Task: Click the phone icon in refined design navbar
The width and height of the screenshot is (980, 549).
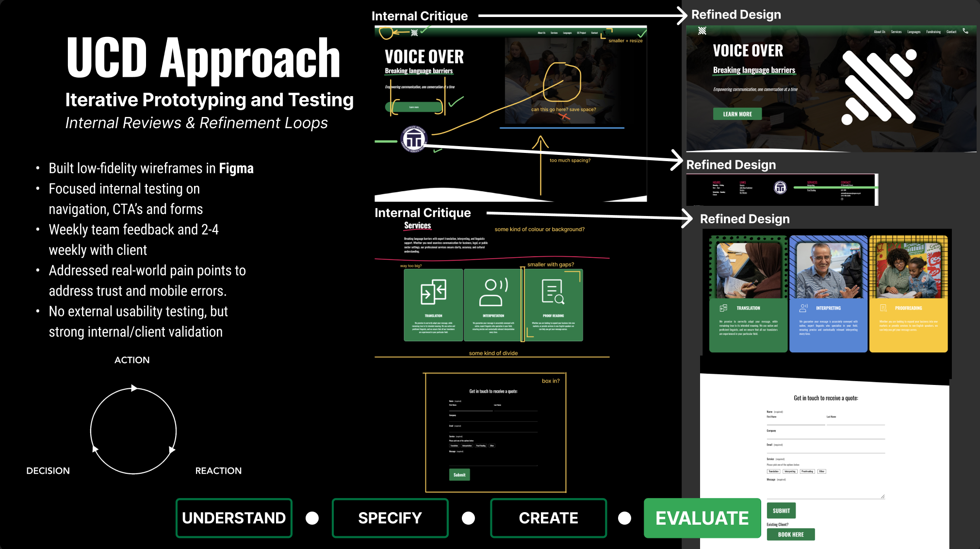Action: click(965, 31)
